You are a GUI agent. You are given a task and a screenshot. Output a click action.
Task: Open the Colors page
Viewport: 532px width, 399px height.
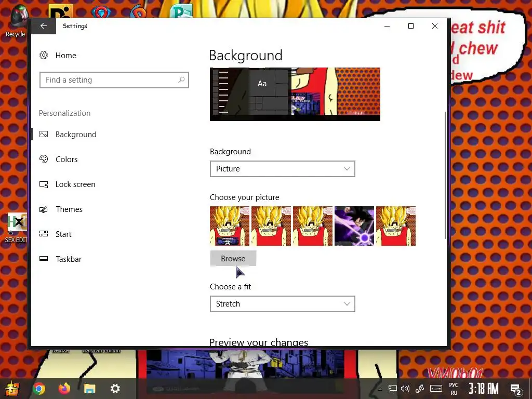[x=66, y=159]
